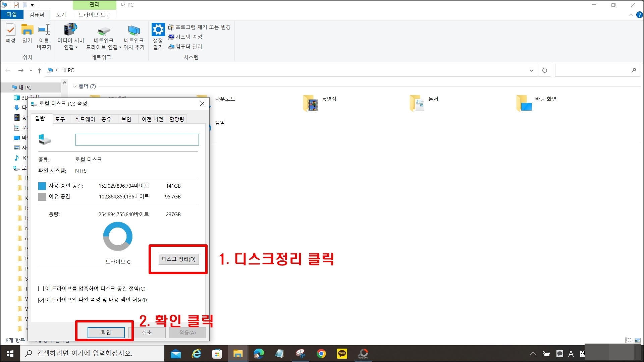The image size is (644, 362).
Task: Switch to the Tools (도구) tab
Action: 60,119
